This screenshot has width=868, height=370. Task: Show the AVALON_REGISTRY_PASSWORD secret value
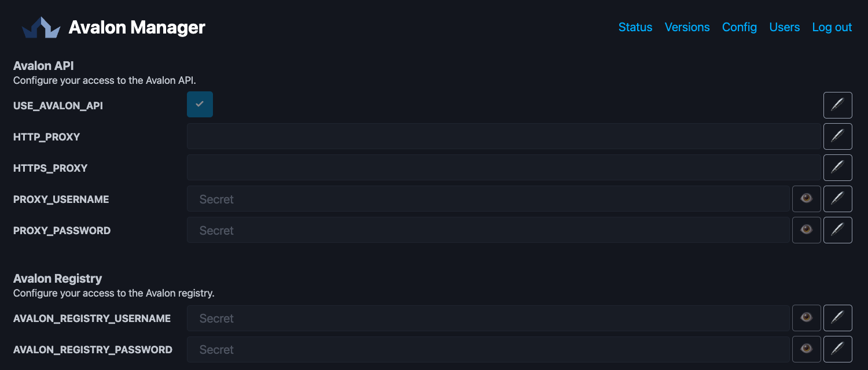pos(806,349)
